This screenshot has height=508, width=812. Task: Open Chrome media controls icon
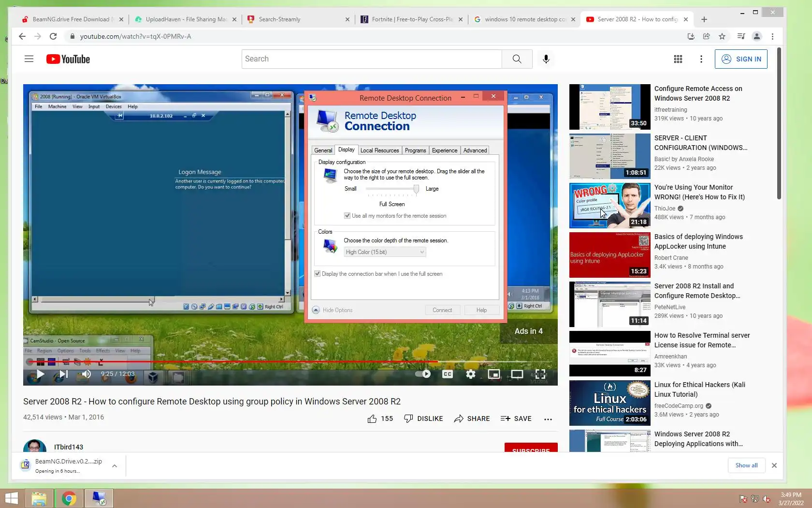click(x=741, y=36)
